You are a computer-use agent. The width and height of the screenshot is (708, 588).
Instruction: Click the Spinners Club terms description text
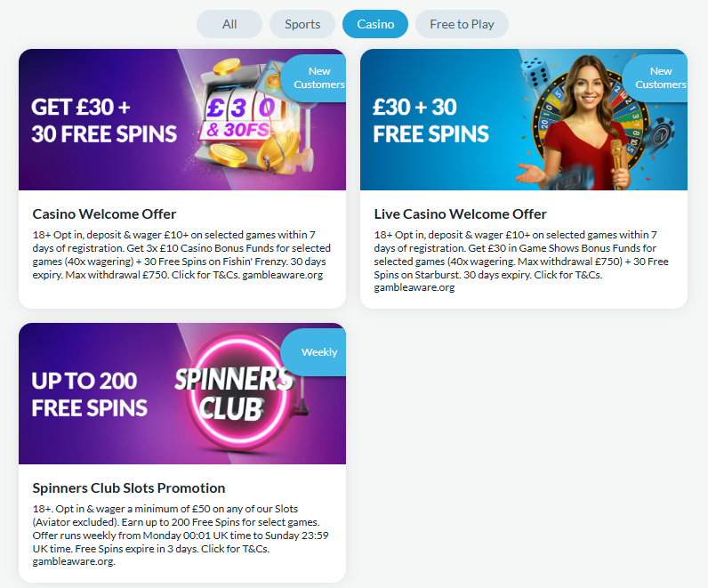(181, 536)
